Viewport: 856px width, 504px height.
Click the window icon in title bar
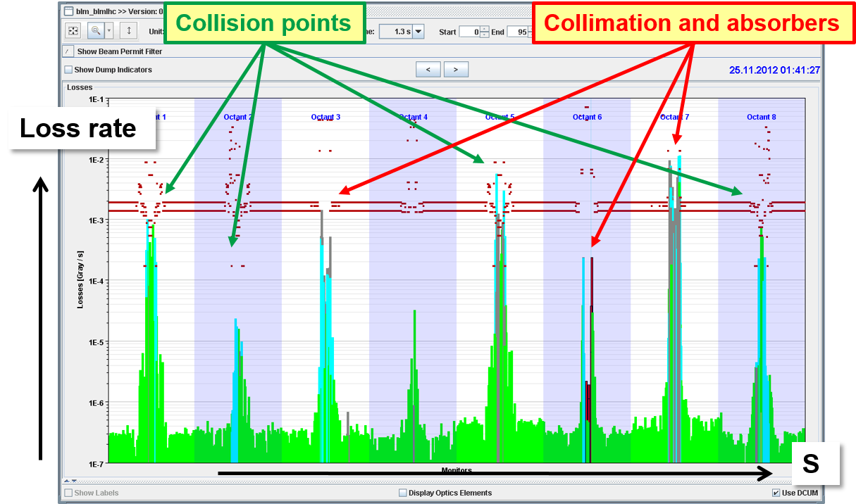click(68, 11)
